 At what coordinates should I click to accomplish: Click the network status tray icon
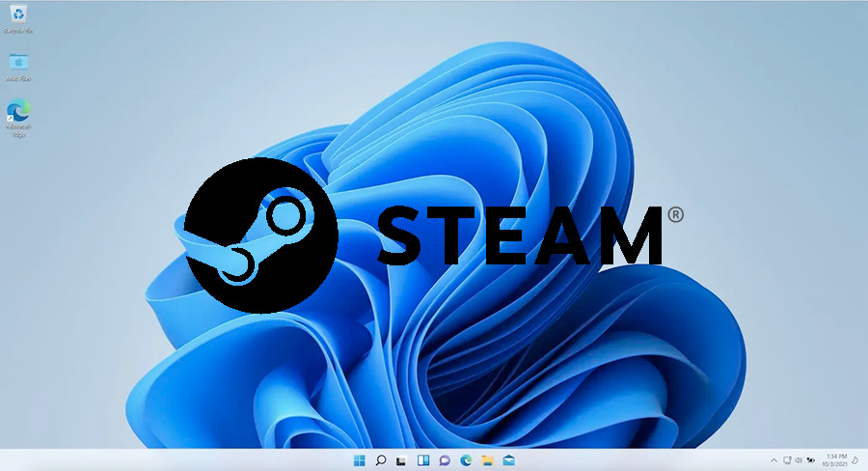[787, 460]
